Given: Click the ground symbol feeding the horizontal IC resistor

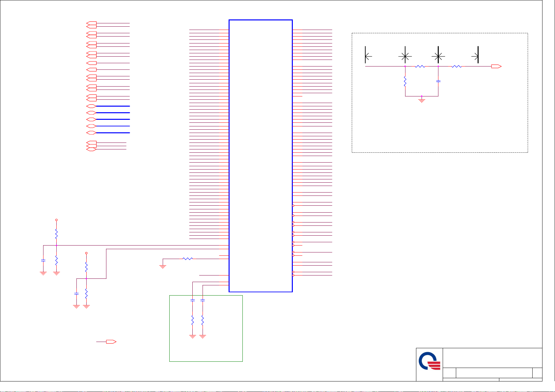Looking at the screenshot, I should (163, 267).
